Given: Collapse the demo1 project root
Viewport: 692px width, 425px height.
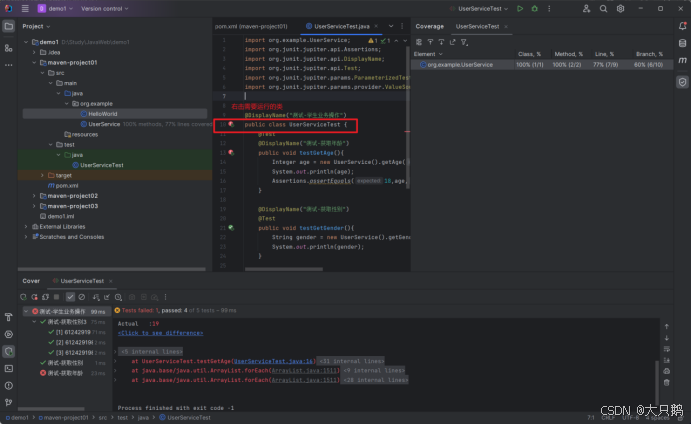Looking at the screenshot, I should click(x=26, y=42).
